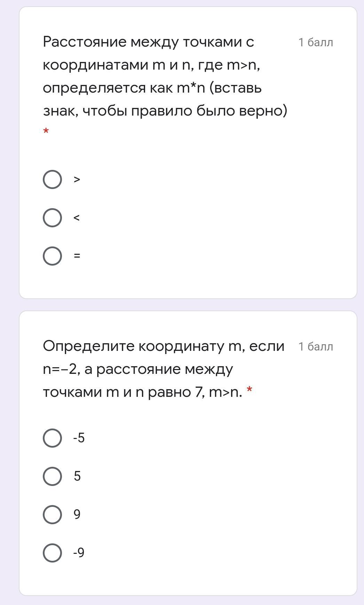The width and height of the screenshot is (364, 605).
Task: Mark the radio button for answer 9
Action: click(53, 514)
